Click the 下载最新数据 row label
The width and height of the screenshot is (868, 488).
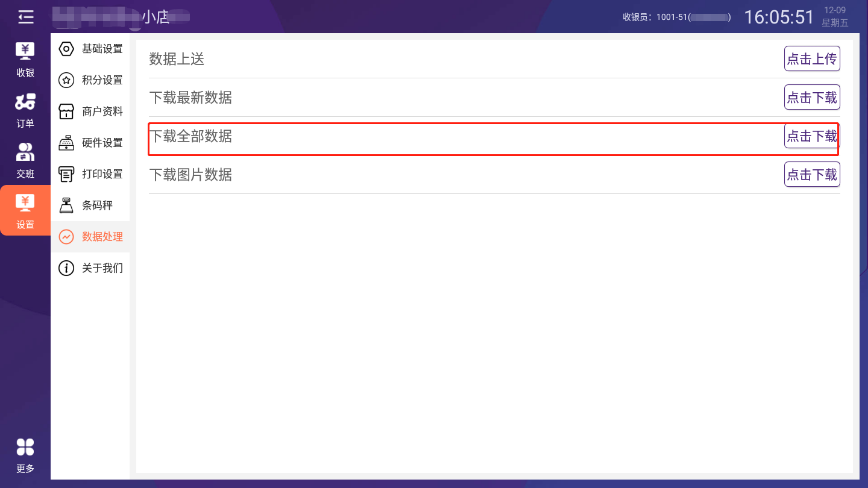point(190,97)
